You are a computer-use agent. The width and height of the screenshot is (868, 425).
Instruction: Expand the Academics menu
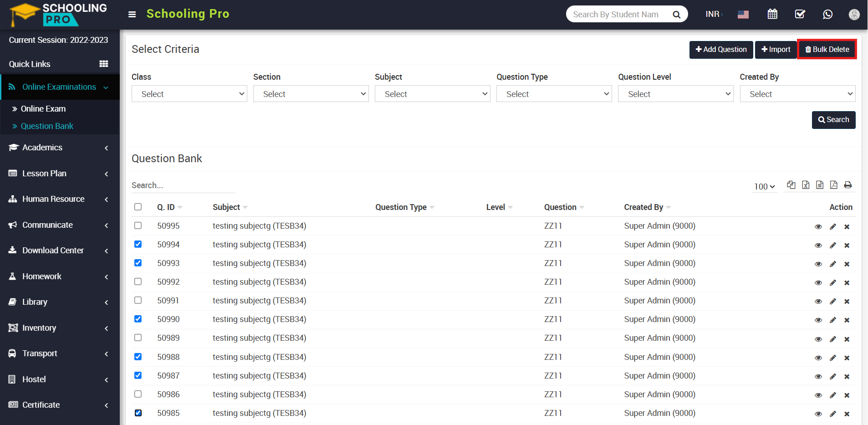click(60, 148)
